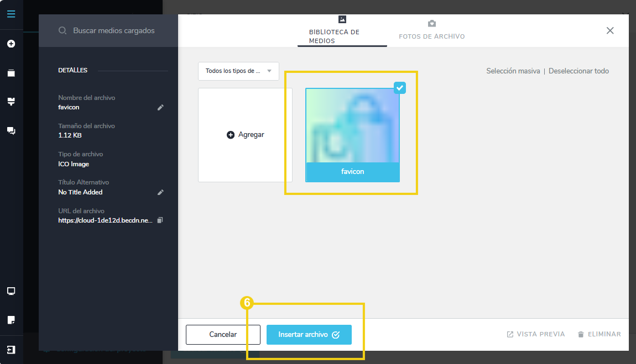Click the stacked pages icon in the left sidebar
Screen dimensions: 636x364
(x=11, y=73)
